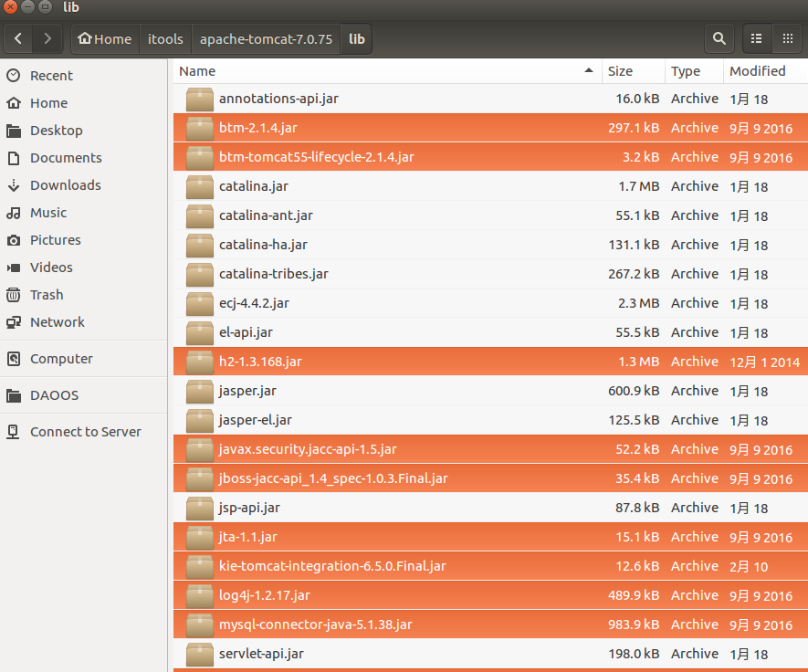Select catalina-ant.jar file name
The width and height of the screenshot is (808, 672).
tap(266, 215)
